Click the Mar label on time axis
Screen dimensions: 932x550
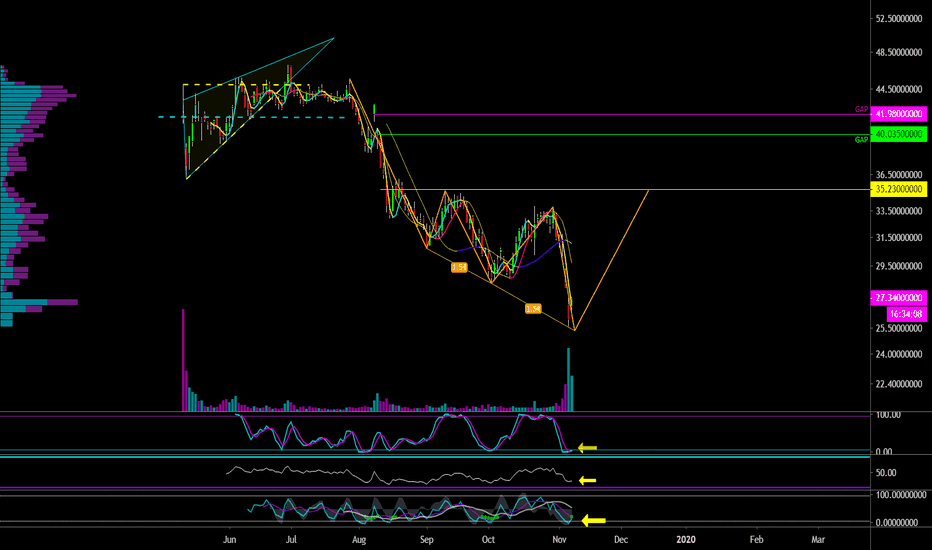click(x=818, y=540)
